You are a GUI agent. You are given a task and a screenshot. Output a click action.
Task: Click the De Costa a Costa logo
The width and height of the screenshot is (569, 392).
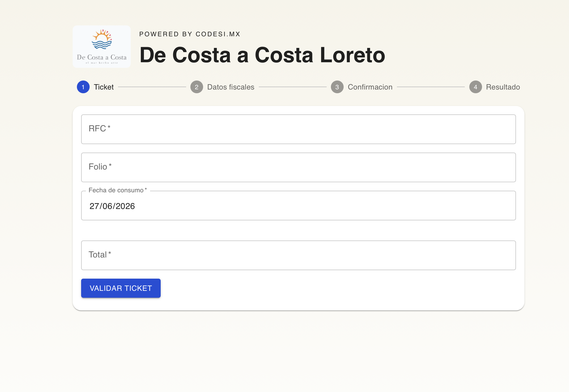[102, 47]
